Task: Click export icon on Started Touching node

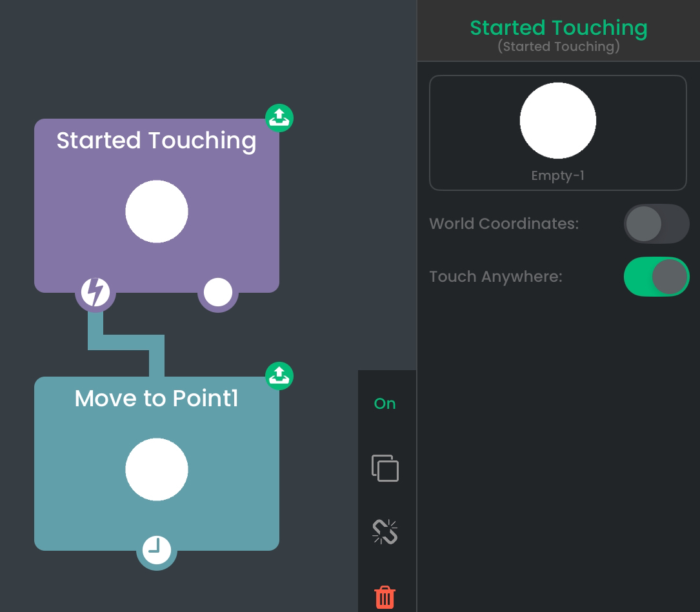Action: click(279, 118)
